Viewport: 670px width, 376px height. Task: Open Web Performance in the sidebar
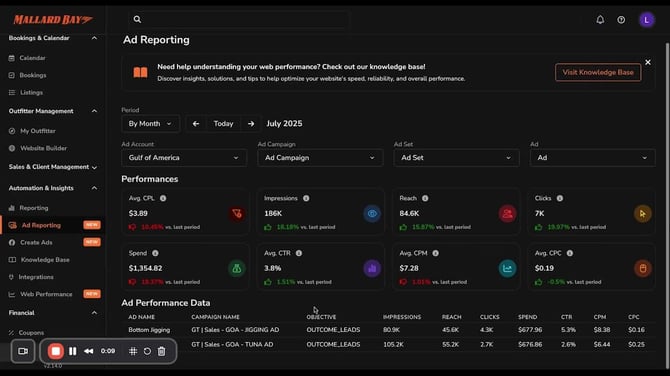coord(46,294)
